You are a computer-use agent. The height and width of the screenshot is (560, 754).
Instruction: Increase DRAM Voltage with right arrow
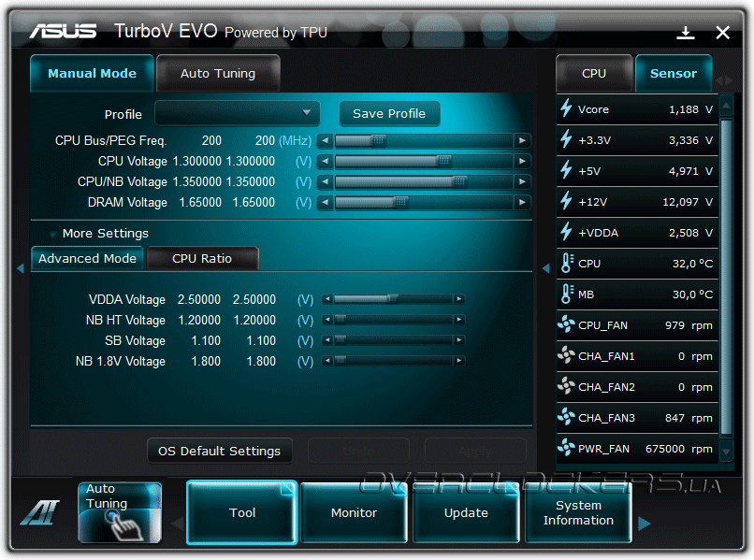pos(522,202)
